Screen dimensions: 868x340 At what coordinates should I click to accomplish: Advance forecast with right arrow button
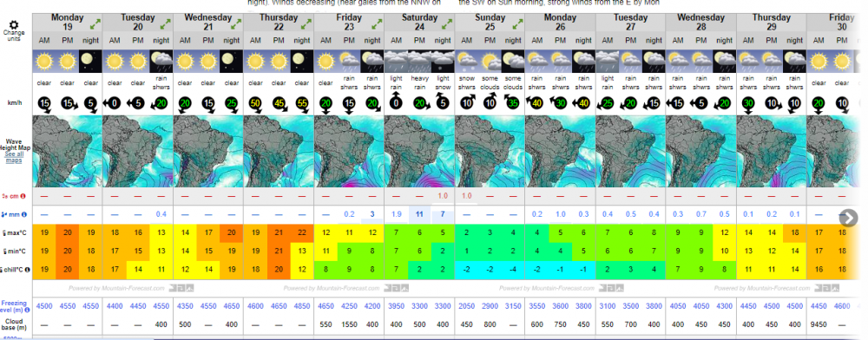848,218
